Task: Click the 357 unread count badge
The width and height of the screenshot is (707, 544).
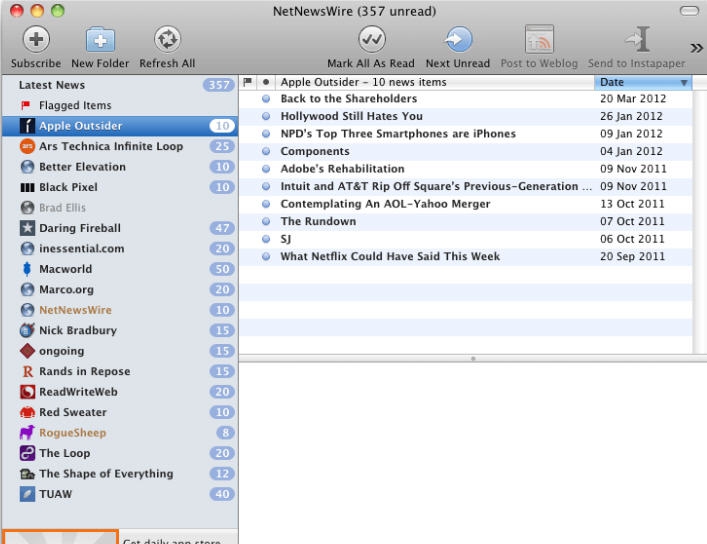Action: point(219,85)
